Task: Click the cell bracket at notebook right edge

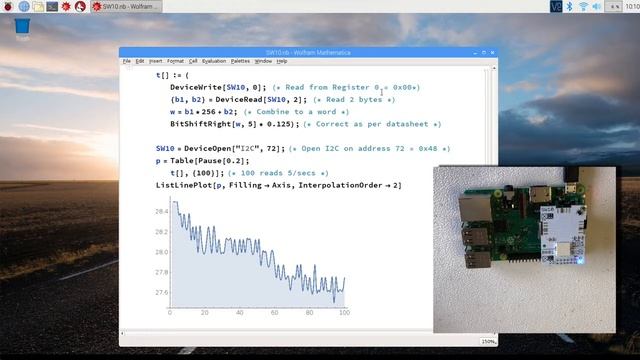Action: 486,118
